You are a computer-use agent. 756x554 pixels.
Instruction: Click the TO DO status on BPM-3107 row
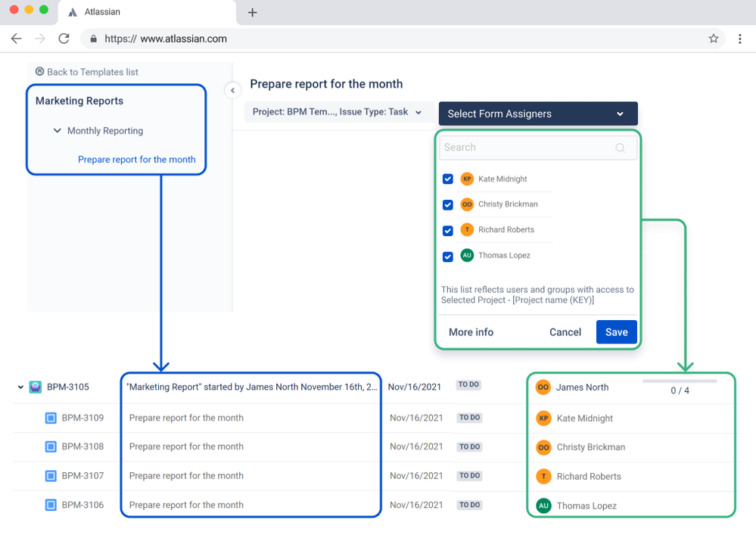pyautogui.click(x=470, y=475)
